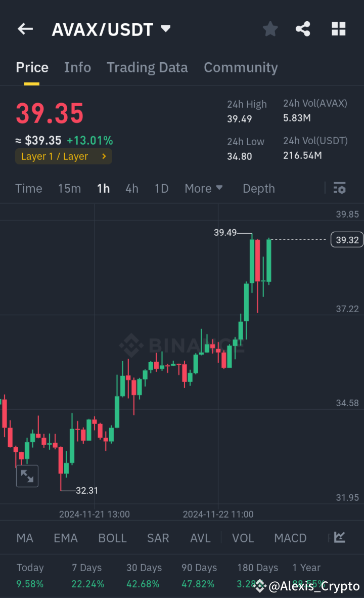The height and width of the screenshot is (598, 364).
Task: Open chart settings icon beside Depth
Action: coord(339,188)
